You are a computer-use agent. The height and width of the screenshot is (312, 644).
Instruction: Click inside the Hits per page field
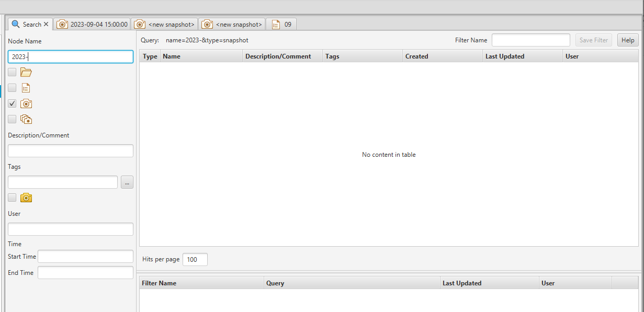(194, 259)
